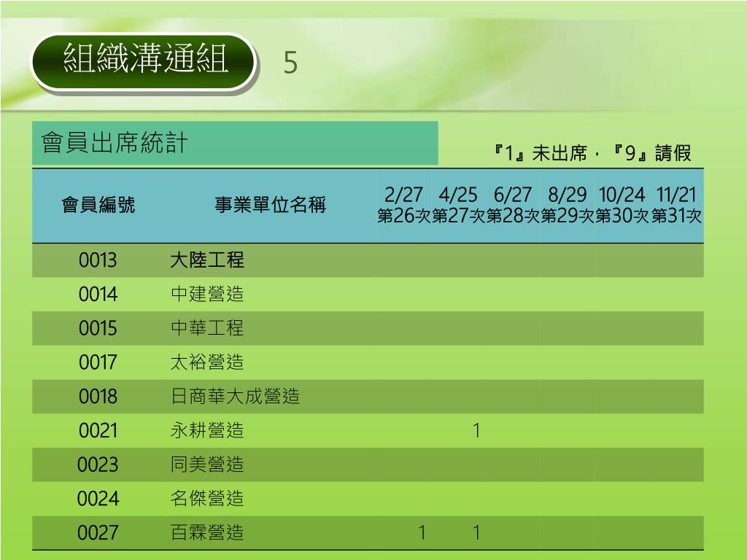This screenshot has height=560, width=747.
Task: Select the 太裕營造 cell
Action: click(x=207, y=363)
